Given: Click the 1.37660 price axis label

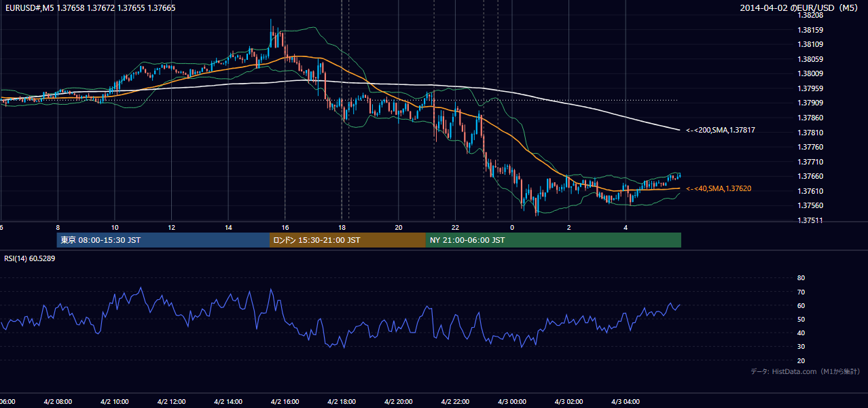Looking at the screenshot, I should [x=810, y=176].
